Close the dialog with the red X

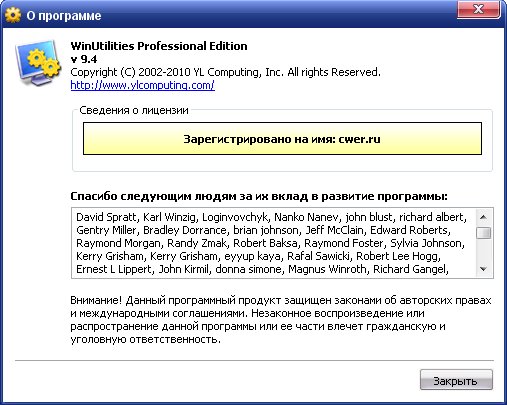pyautogui.click(x=478, y=9)
